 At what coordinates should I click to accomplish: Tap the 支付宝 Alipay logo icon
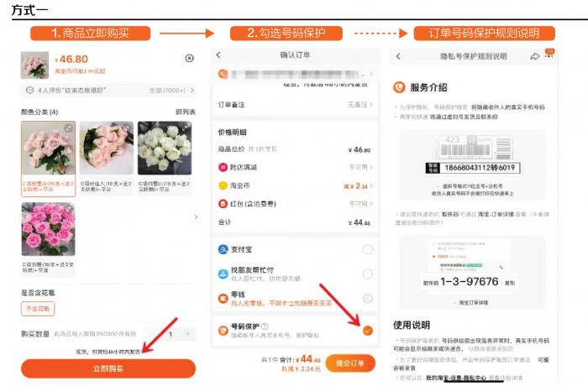223,249
